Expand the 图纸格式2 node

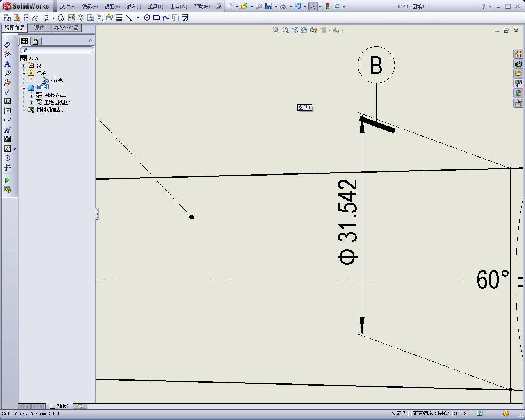pos(31,96)
